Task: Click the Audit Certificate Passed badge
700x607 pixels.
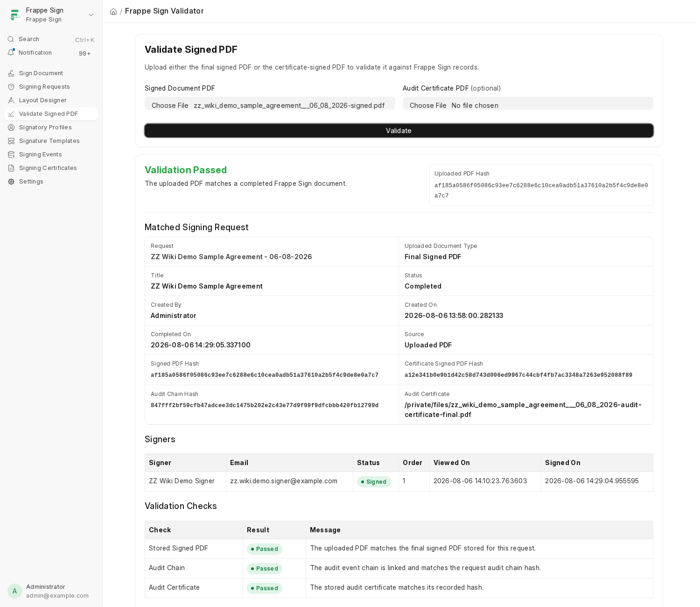Action: pos(265,588)
